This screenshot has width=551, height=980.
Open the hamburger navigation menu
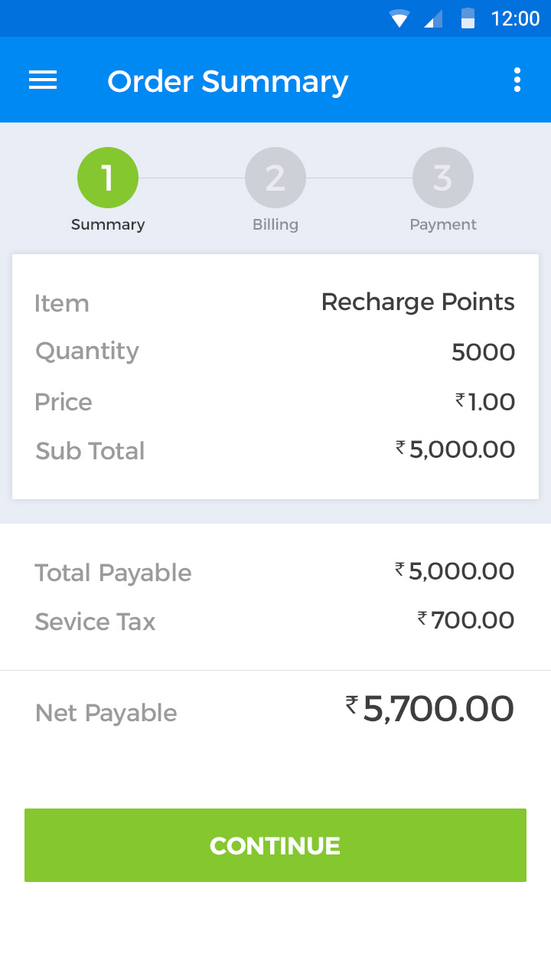tap(43, 80)
